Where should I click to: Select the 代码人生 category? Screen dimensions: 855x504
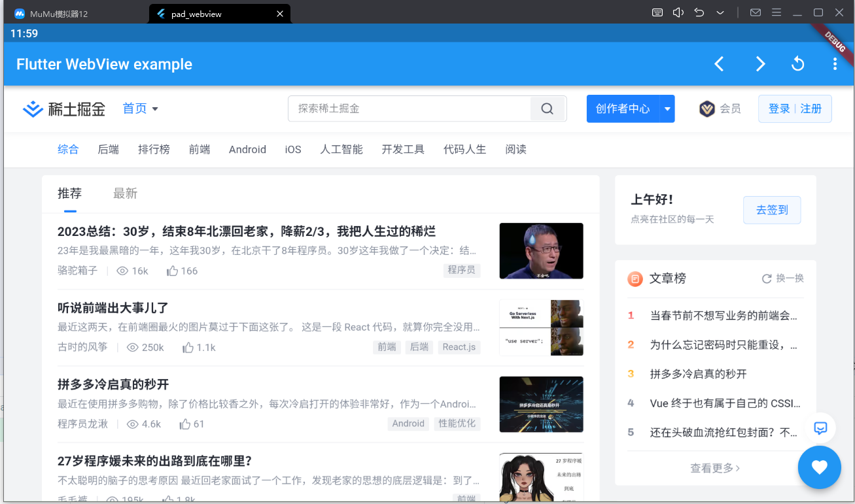pos(464,149)
